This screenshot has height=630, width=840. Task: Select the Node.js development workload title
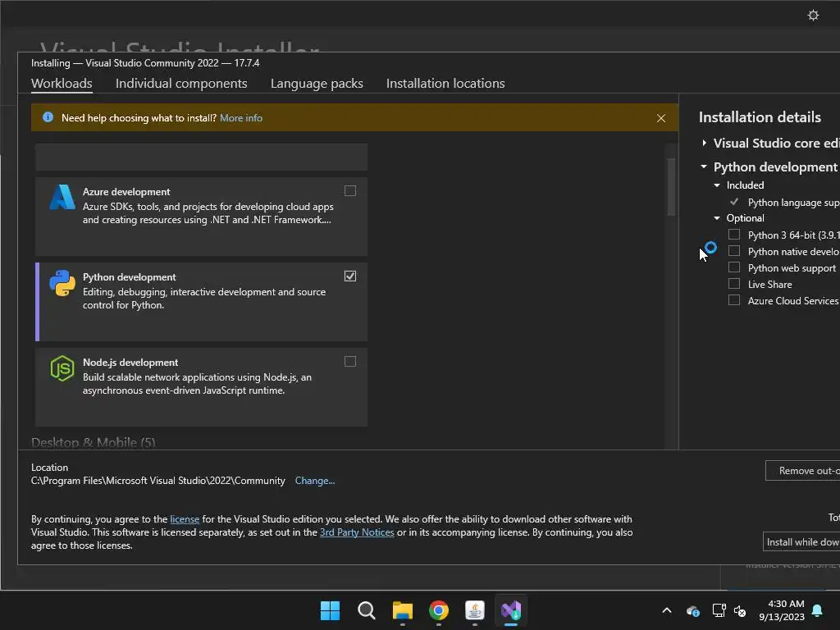tap(130, 363)
